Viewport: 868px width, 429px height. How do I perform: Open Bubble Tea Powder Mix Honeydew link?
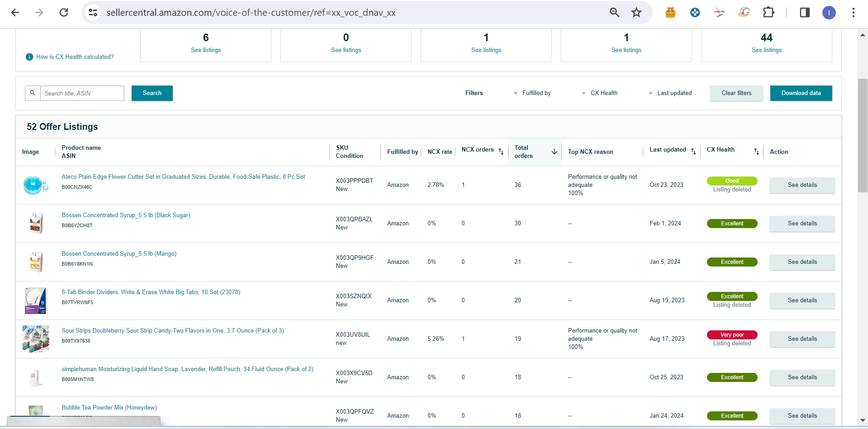click(109, 408)
